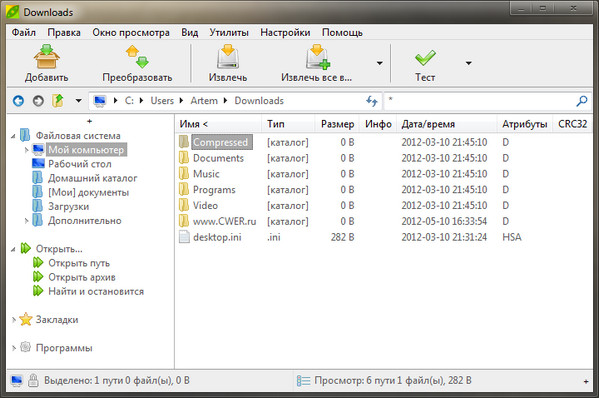Click the status bar computer icon
Viewport: 599px width, 398px height.
(17, 380)
